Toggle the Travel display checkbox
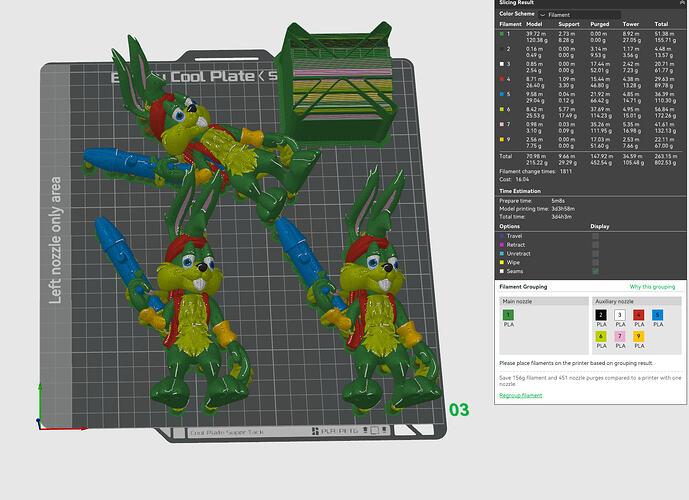 pyautogui.click(x=595, y=236)
